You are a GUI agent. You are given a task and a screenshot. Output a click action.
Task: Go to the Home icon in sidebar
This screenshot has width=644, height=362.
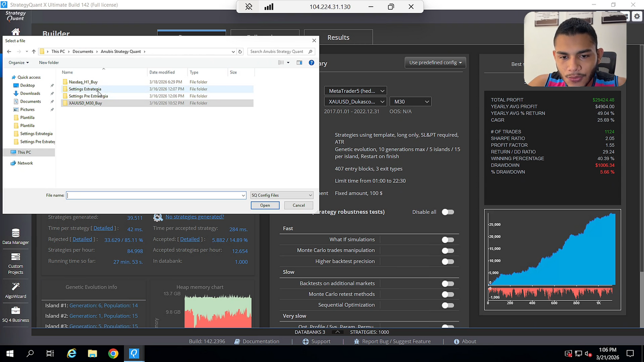coord(16,32)
